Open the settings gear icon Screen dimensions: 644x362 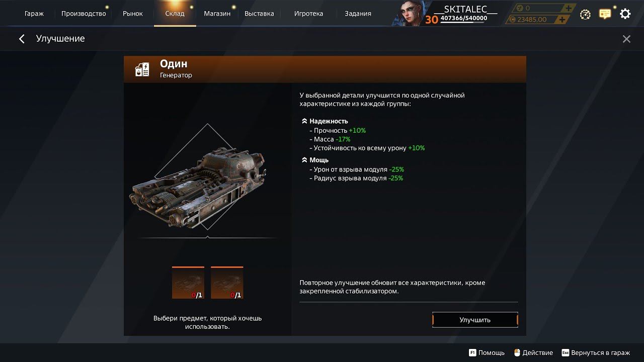click(x=625, y=14)
